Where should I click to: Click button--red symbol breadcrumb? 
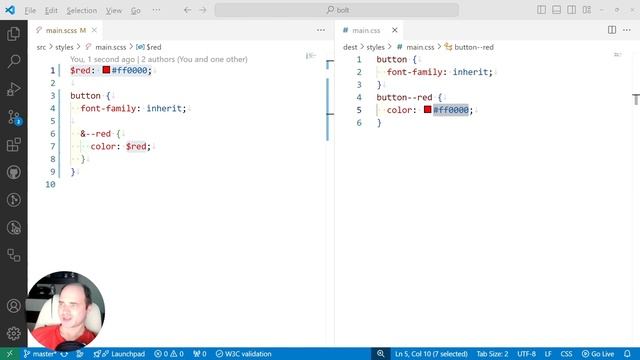[469, 47]
